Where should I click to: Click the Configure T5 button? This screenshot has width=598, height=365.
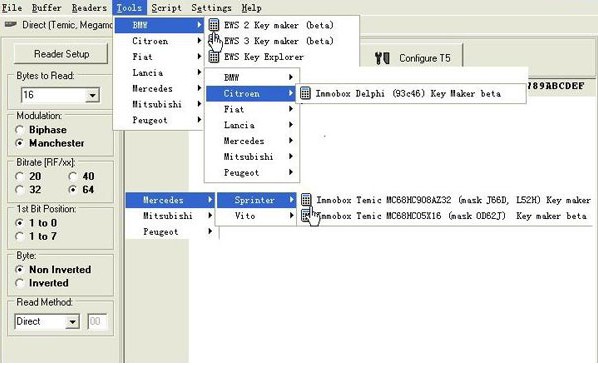pos(412,58)
